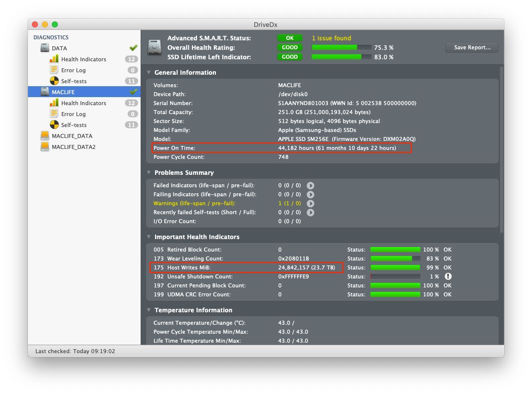
Task: Collapse the General Information section
Action: pyautogui.click(x=149, y=73)
